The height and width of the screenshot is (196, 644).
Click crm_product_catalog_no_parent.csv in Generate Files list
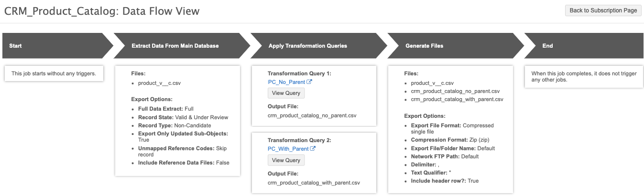pyautogui.click(x=455, y=91)
